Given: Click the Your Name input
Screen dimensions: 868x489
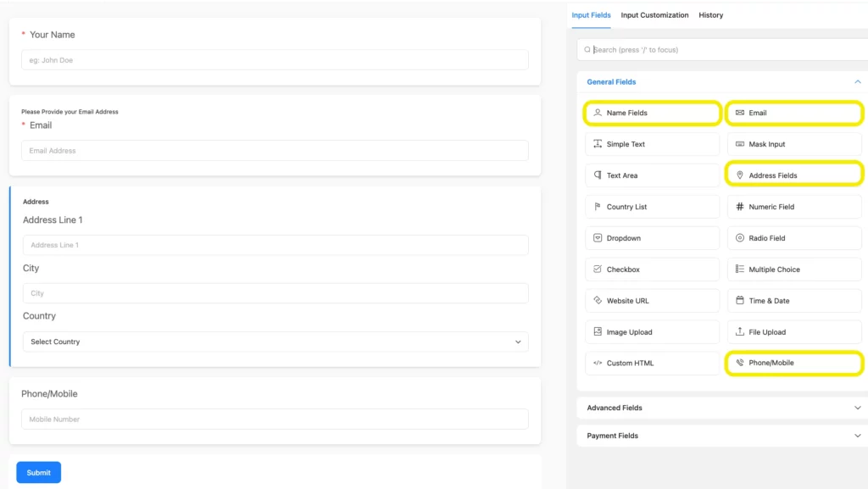Looking at the screenshot, I should 275,59.
